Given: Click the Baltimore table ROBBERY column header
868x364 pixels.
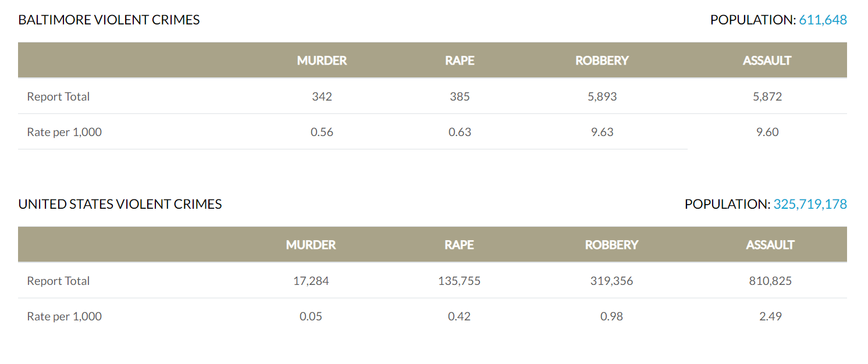Looking at the screenshot, I should pyautogui.click(x=602, y=60).
